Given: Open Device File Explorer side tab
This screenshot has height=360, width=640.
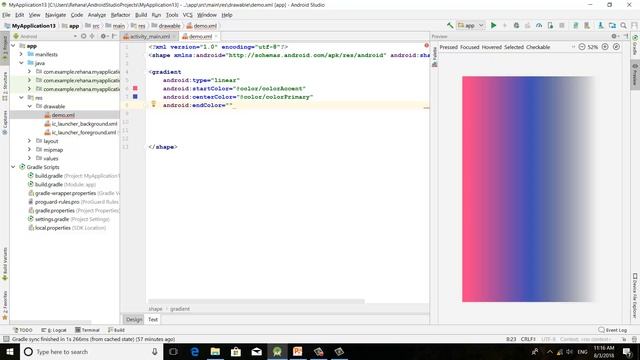Looking at the screenshot, I should pyautogui.click(x=635, y=296).
